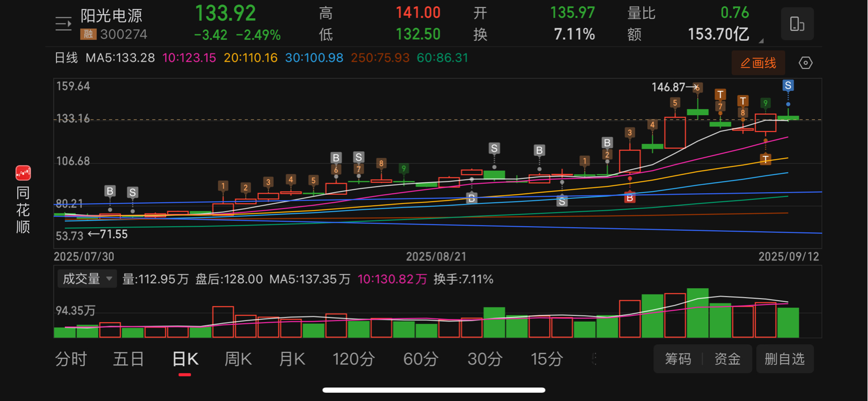Image resolution: width=868 pixels, height=401 pixels.
Task: Switch to the 五日 tab
Action: tap(128, 359)
